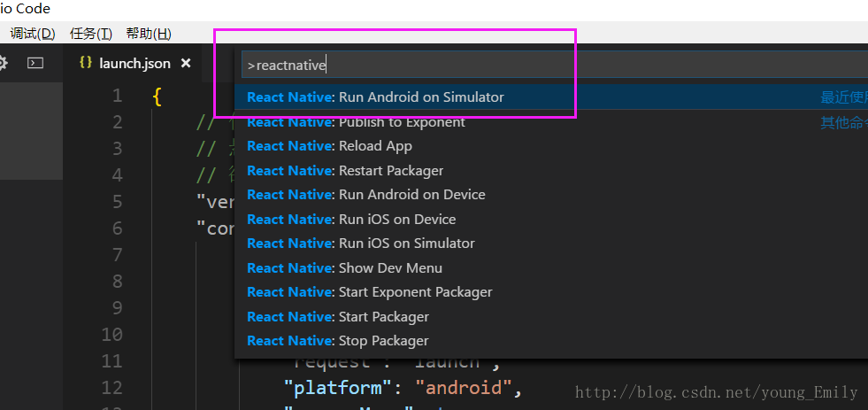The image size is (868, 410).
Task: Choose React Native: Reload App
Action: pos(551,146)
